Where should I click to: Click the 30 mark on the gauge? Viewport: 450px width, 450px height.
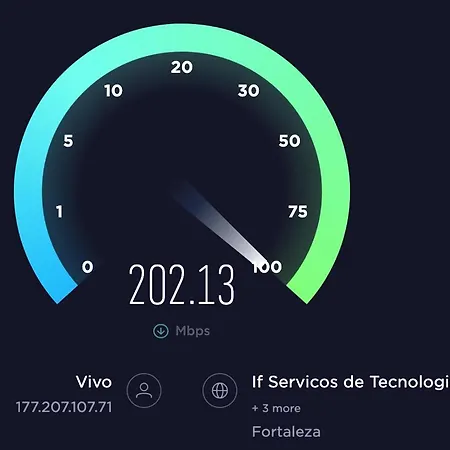click(x=249, y=91)
